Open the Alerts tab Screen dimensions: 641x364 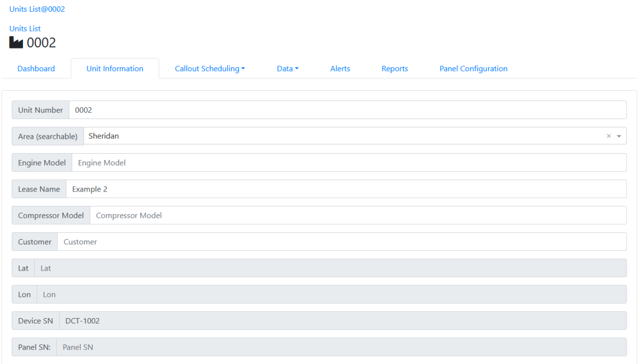(340, 68)
